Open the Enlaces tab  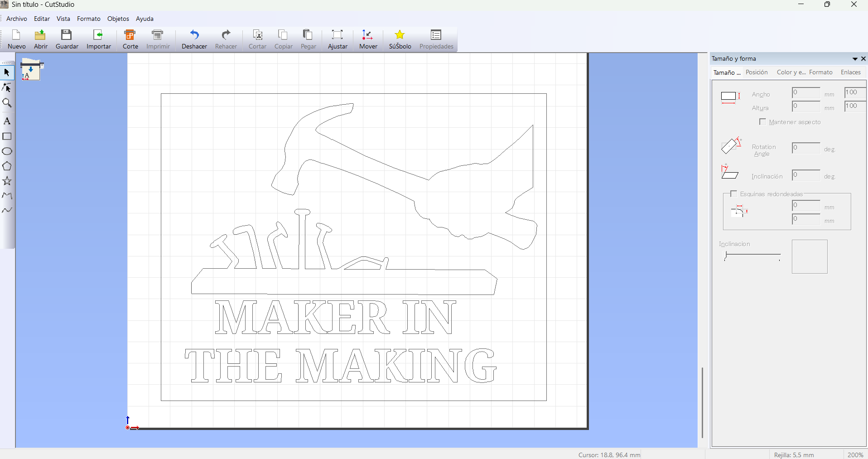pos(850,72)
